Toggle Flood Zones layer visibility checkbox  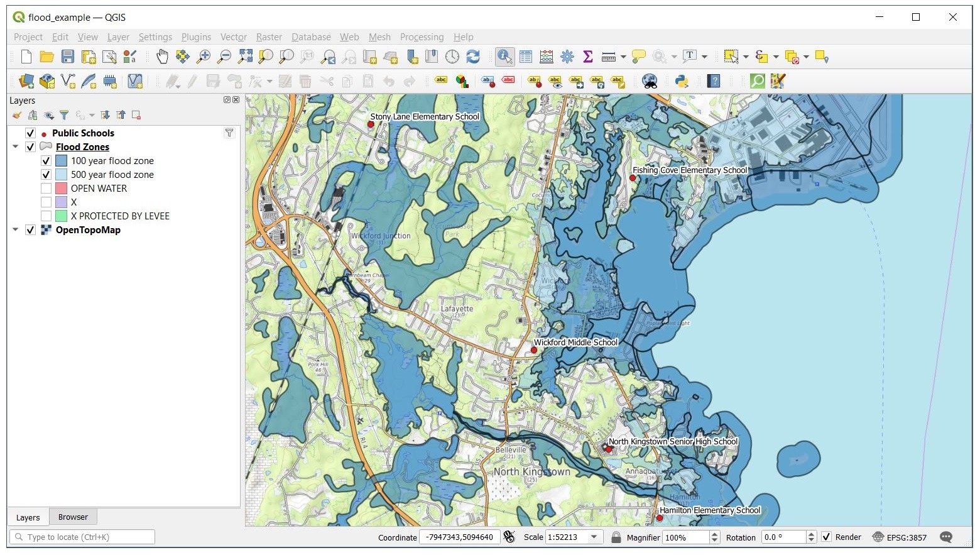[x=30, y=147]
